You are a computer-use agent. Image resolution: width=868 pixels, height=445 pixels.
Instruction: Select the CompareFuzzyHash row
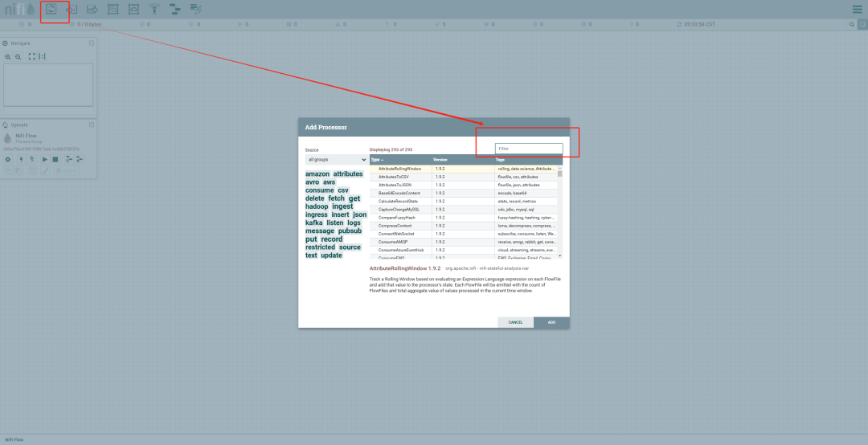(x=464, y=218)
